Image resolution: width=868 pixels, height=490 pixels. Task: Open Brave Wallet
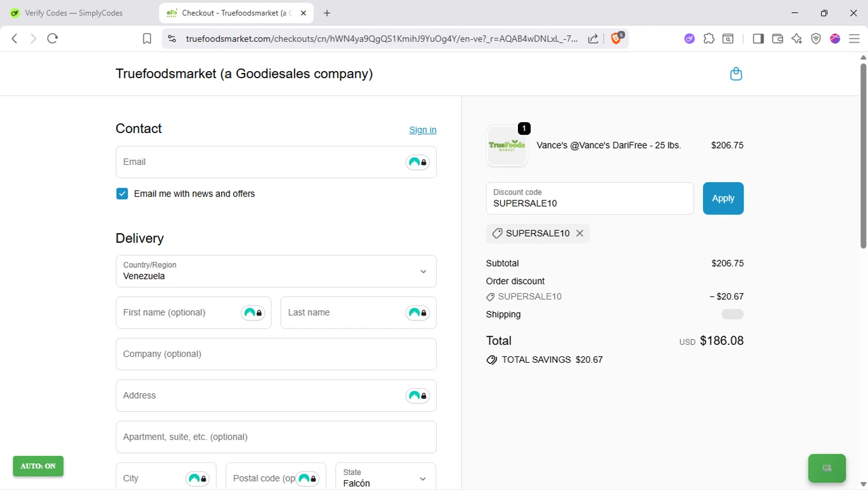pyautogui.click(x=778, y=39)
